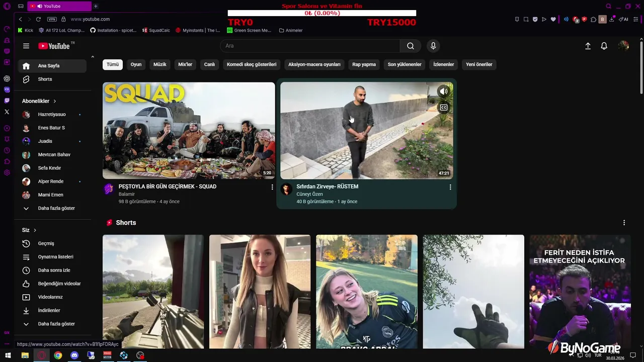This screenshot has width=644, height=362.
Task: Toggle captions on the Rüstem video preview
Action: coord(443,108)
